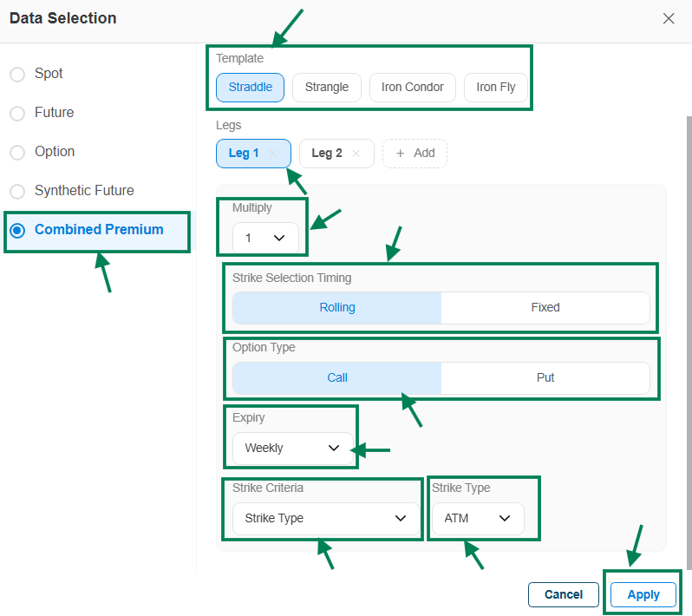Click the Apply button
This screenshot has height=616, width=692.
(x=643, y=594)
